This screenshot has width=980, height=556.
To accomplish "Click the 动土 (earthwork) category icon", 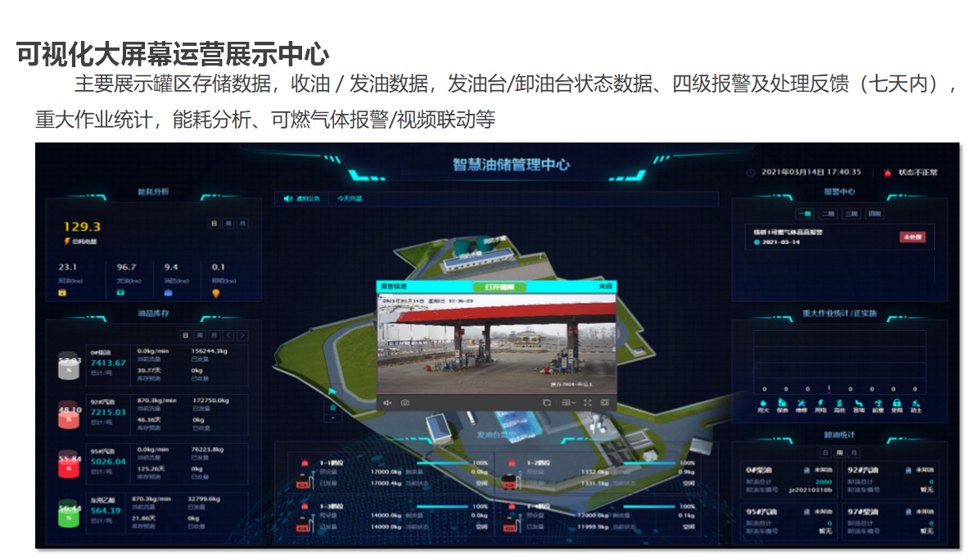I will point(918,404).
